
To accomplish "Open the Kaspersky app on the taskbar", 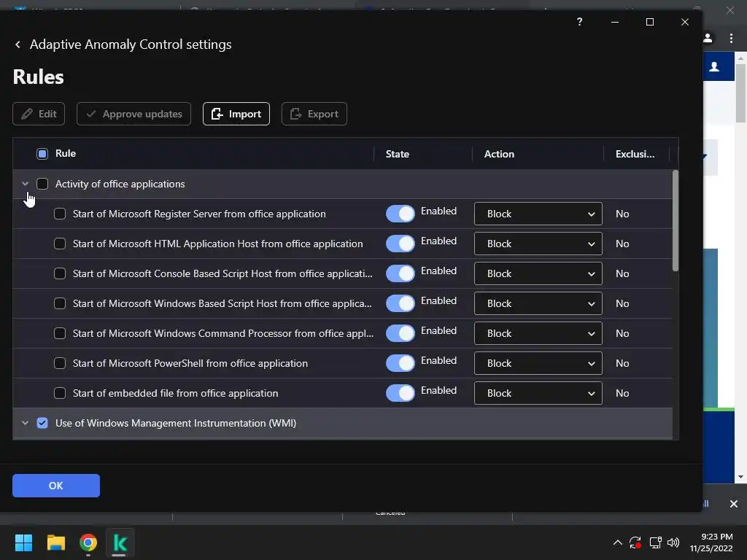I will click(120, 542).
